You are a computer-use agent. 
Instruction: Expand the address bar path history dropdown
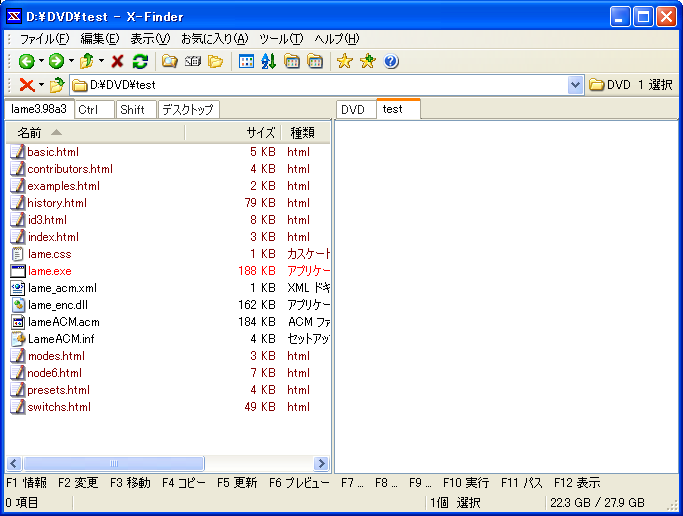pyautogui.click(x=575, y=85)
